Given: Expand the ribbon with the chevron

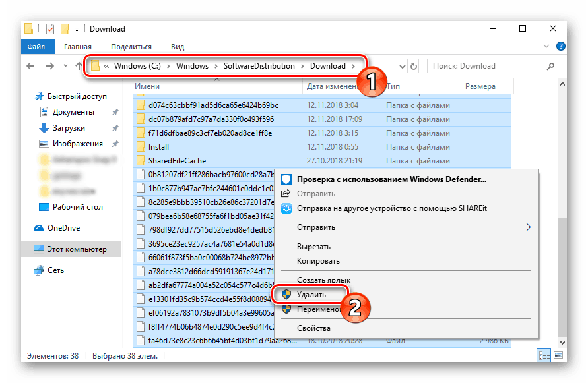Looking at the screenshot, I should (546, 46).
